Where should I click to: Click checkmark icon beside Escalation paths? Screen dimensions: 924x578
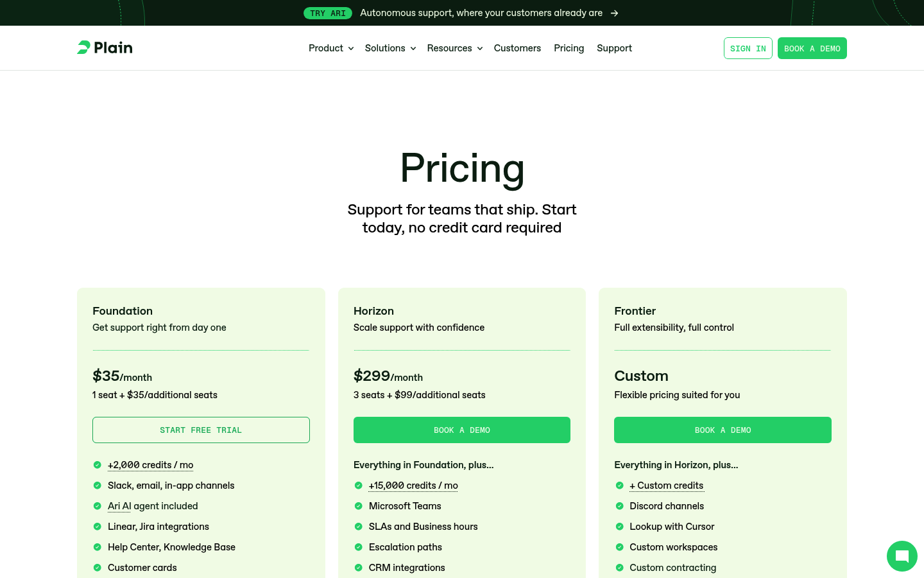click(x=359, y=547)
